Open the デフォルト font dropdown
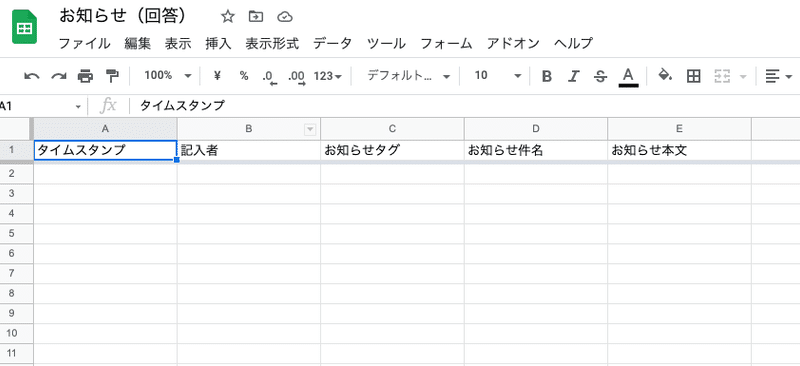This screenshot has height=366, width=800. tap(409, 76)
